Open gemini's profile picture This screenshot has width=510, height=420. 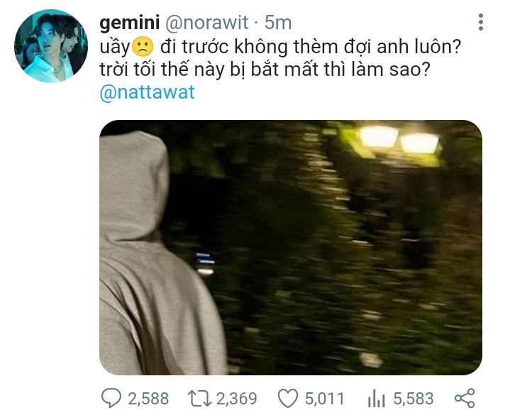(51, 46)
